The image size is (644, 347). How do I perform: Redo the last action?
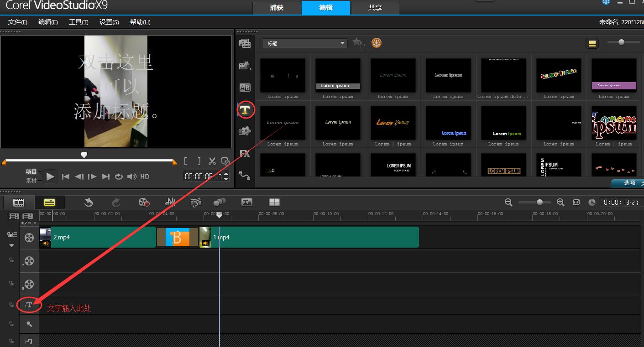click(116, 202)
